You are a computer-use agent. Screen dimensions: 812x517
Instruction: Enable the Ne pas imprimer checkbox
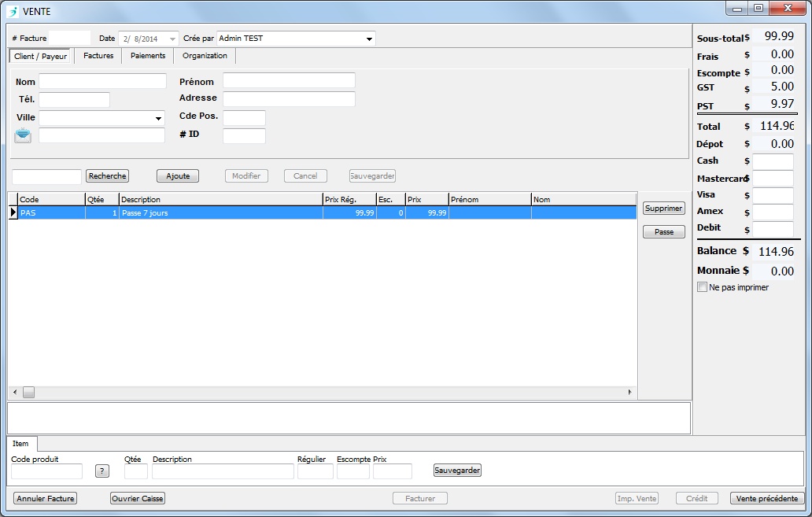click(x=703, y=287)
